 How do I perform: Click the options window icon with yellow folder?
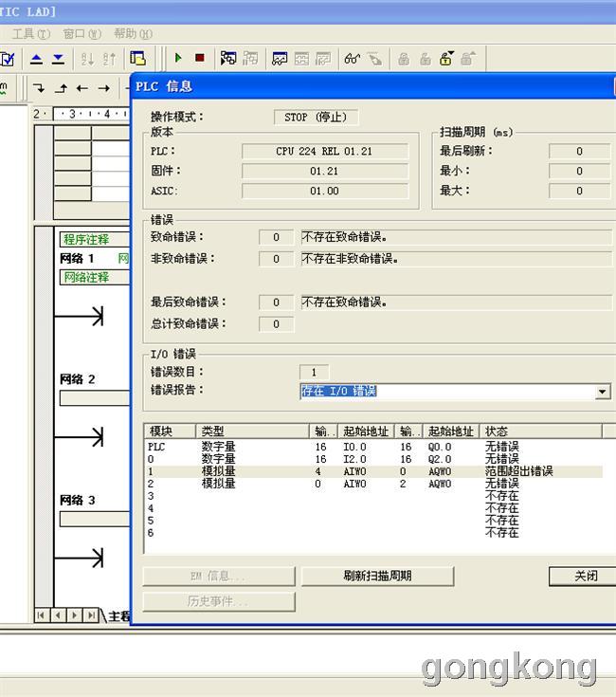[x=137, y=58]
